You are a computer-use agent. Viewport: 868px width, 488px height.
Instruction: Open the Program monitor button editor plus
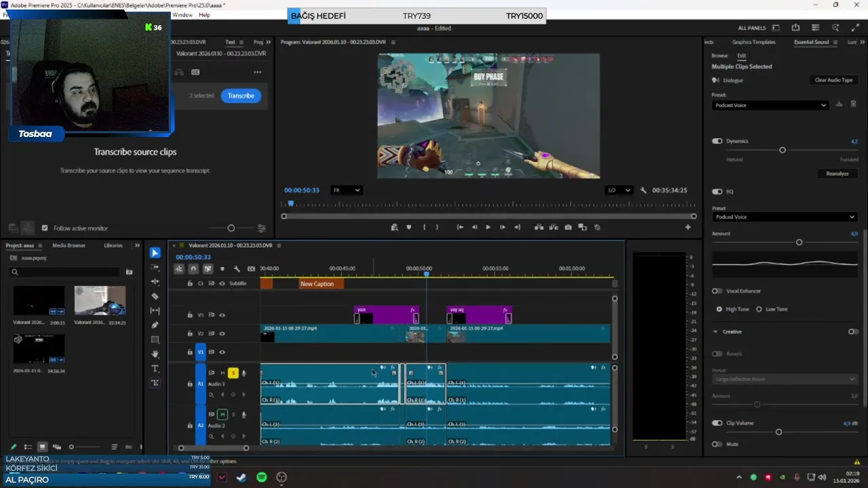pyautogui.click(x=688, y=227)
